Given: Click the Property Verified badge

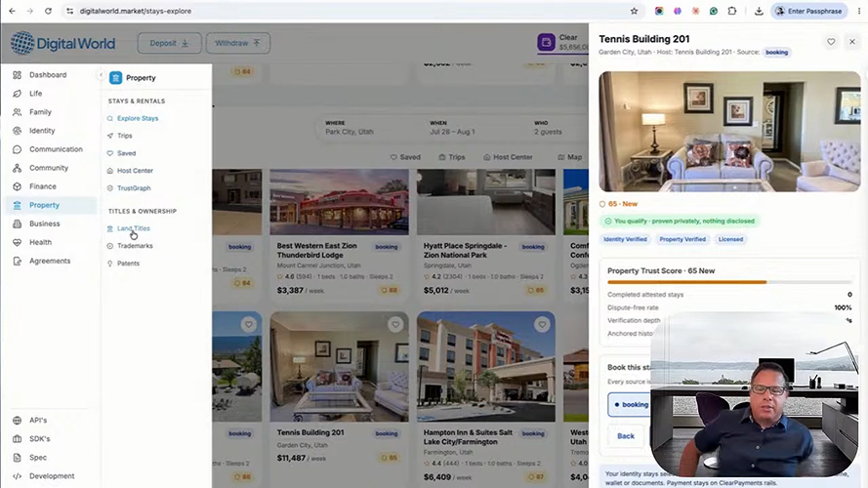Looking at the screenshot, I should (x=682, y=239).
